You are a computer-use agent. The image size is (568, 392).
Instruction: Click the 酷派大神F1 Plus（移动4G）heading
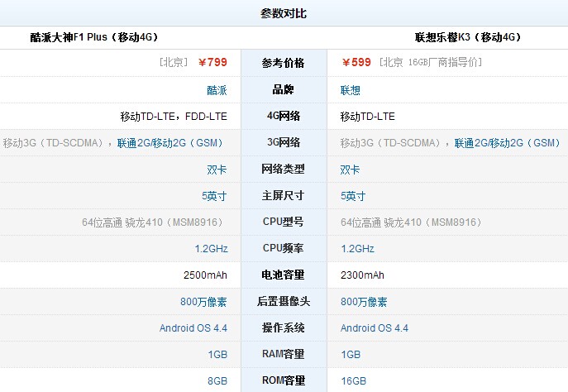(93, 37)
